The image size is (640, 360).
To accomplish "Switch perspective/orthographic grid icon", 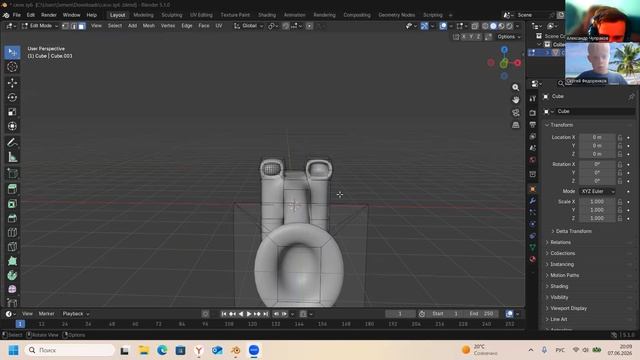I will 516,125.
